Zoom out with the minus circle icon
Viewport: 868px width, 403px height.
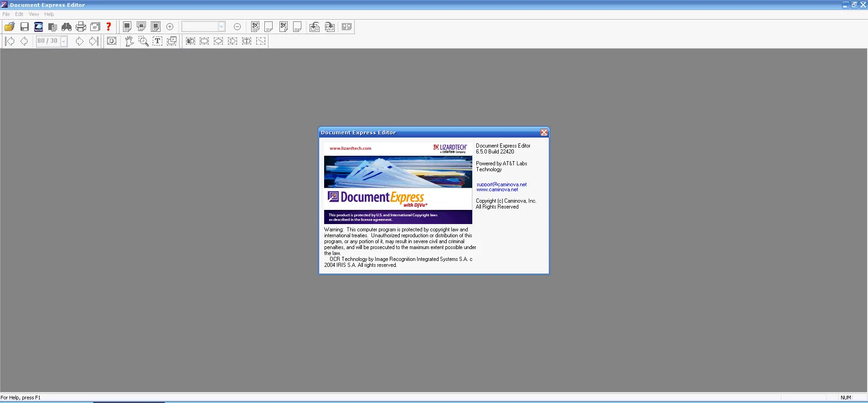click(x=237, y=27)
